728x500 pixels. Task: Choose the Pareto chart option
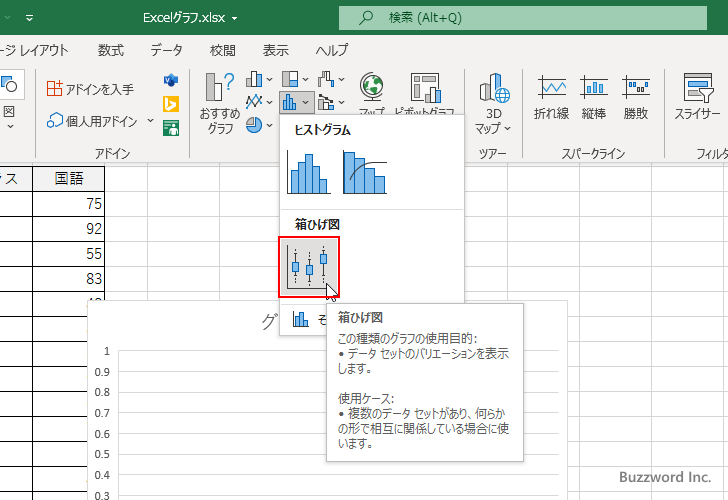click(x=365, y=172)
